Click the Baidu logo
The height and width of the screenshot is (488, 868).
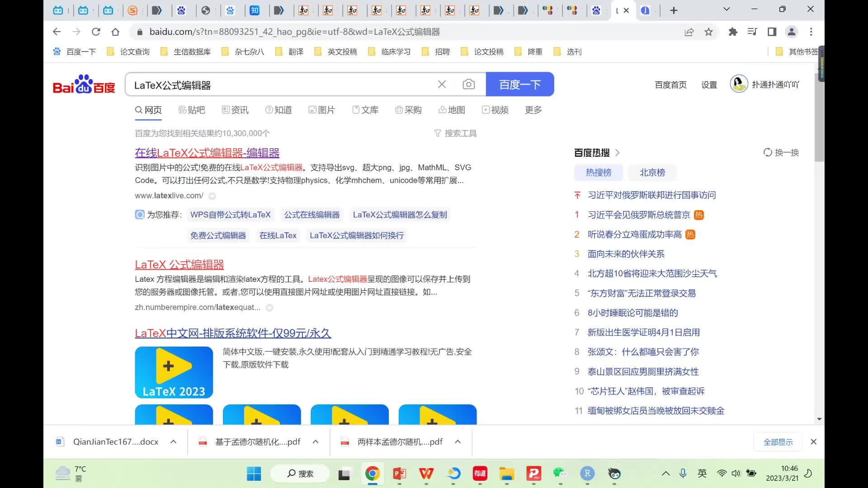coord(84,84)
